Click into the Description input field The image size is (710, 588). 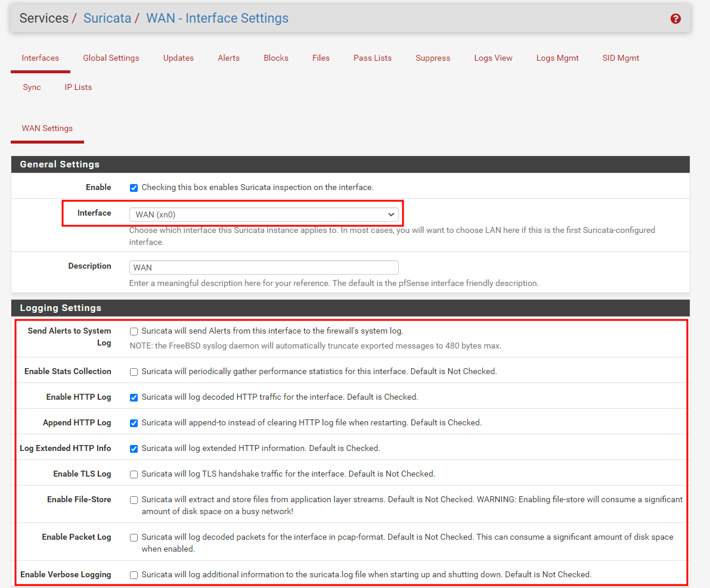coord(263,267)
